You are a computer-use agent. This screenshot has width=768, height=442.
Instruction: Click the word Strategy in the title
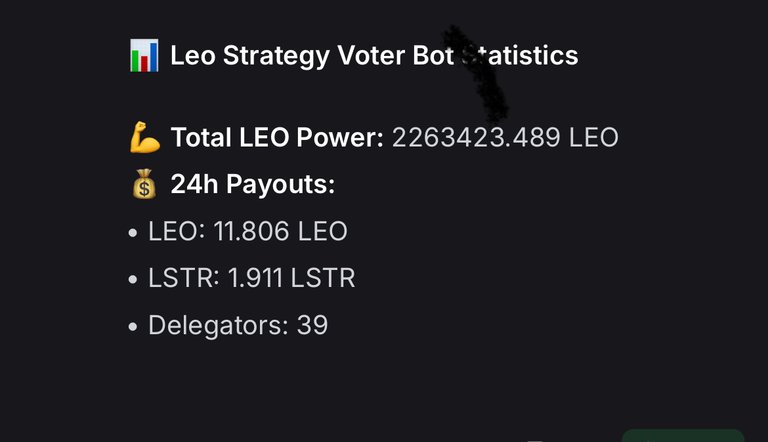[276, 56]
